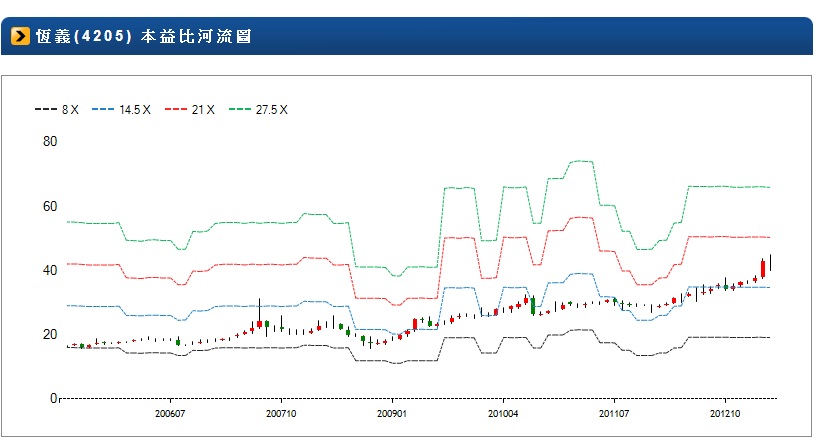Image resolution: width=817 pixels, height=444 pixels.
Task: Click the 201210 x-axis label
Action: tap(725, 414)
